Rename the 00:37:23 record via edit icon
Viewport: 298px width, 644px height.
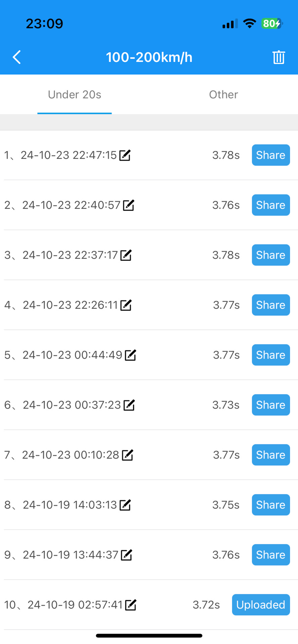pyautogui.click(x=129, y=405)
